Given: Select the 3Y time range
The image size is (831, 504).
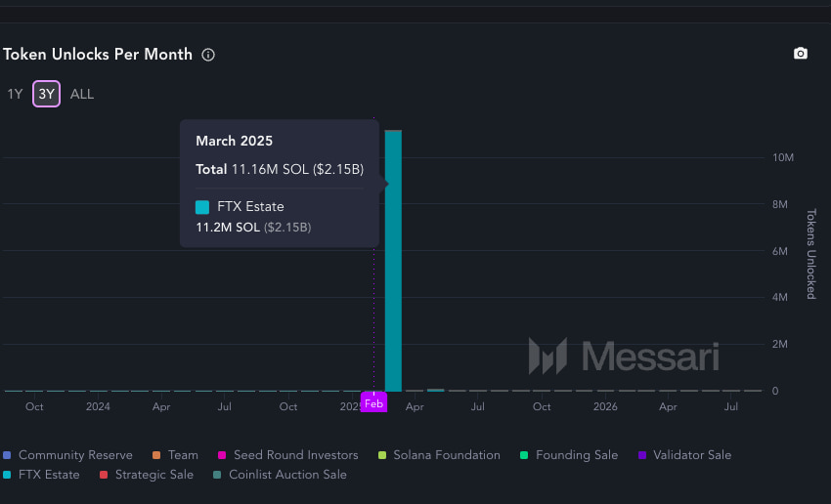Looking at the screenshot, I should 46,94.
